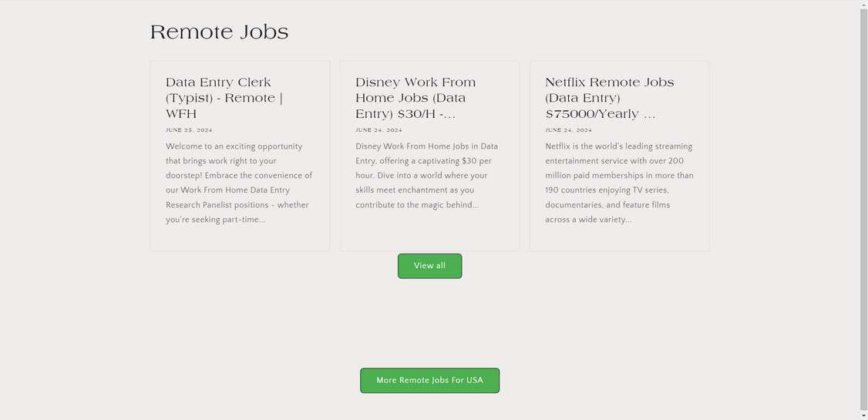868x420 pixels.
Task: Open the Data Entry Clerk (Typist) job title
Action: tap(224, 98)
